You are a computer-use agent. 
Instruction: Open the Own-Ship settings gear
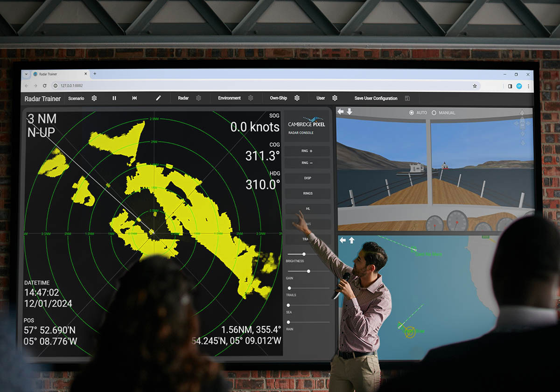297,98
